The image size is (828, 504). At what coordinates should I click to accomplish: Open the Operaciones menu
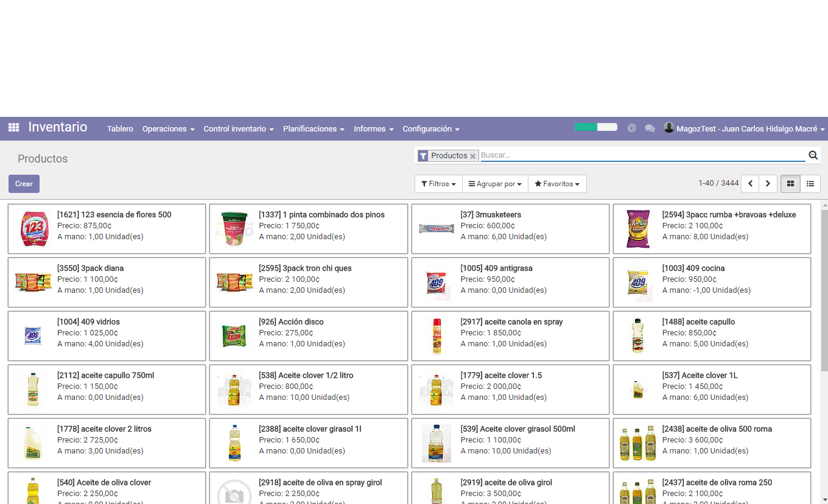[x=169, y=129]
